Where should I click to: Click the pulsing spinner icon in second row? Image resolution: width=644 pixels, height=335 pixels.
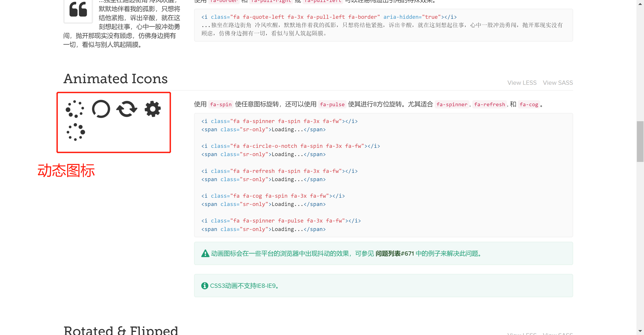click(76, 132)
